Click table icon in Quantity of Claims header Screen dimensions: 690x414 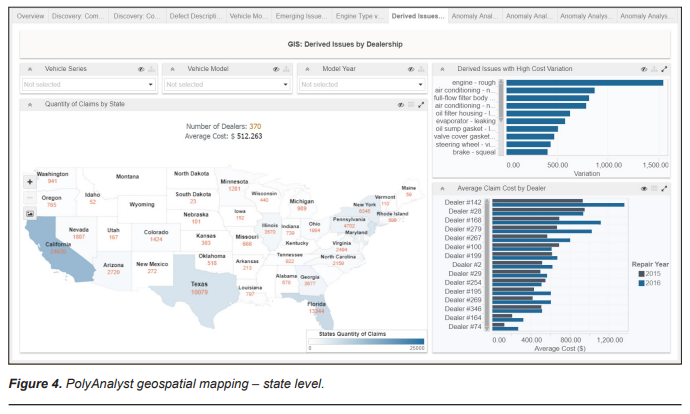(x=411, y=105)
